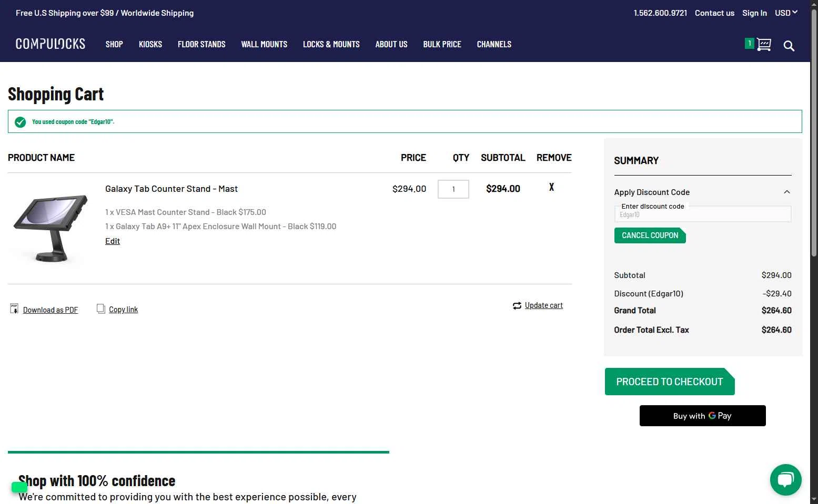
Task: Click the Shop with 100% confidence heading
Action: [97, 481]
